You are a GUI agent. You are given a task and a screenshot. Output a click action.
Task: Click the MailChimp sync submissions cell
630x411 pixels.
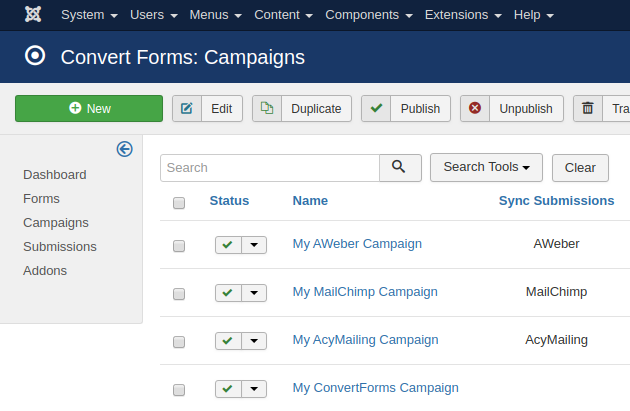pyautogui.click(x=556, y=292)
